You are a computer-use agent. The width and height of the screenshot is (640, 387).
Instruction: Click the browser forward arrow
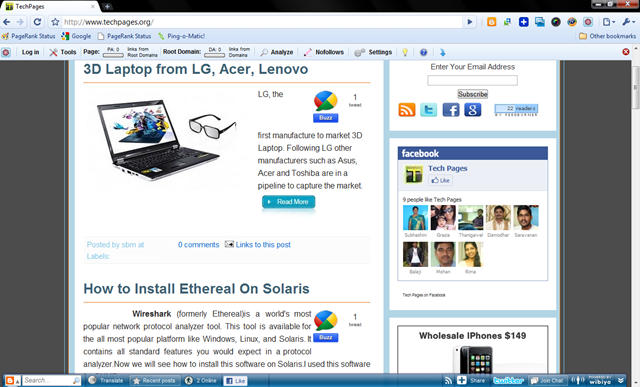coord(20,22)
